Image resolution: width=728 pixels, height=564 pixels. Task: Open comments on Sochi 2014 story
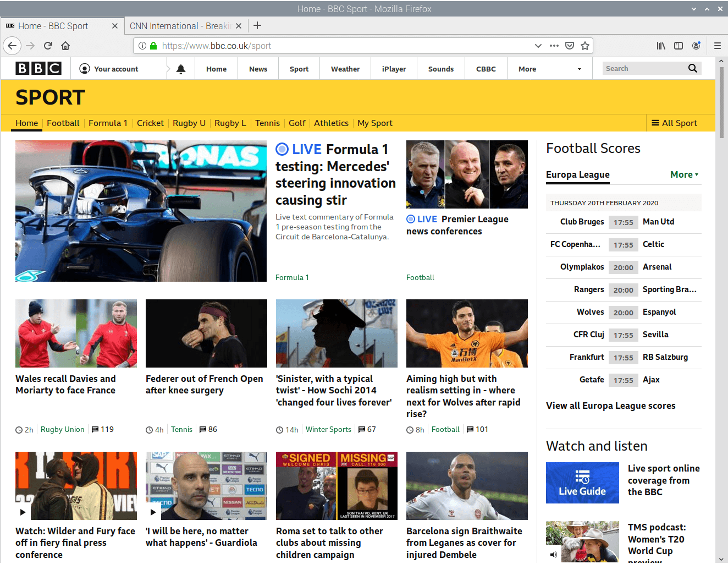[367, 429]
